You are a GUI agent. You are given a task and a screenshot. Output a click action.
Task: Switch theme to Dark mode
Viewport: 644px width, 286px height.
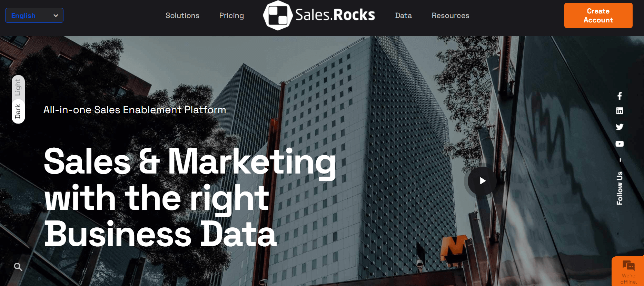coord(18,111)
